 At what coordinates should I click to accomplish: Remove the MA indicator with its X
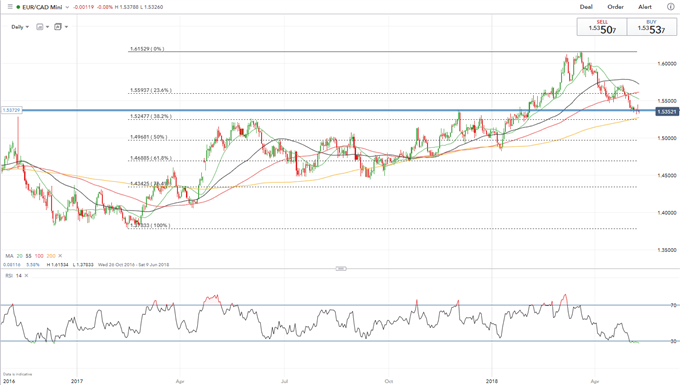[60, 256]
